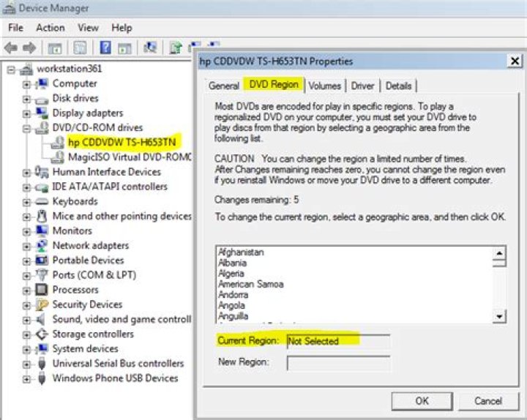This screenshot has height=420, width=527.
Task: Select Anguilla in the region list
Action: (233, 316)
